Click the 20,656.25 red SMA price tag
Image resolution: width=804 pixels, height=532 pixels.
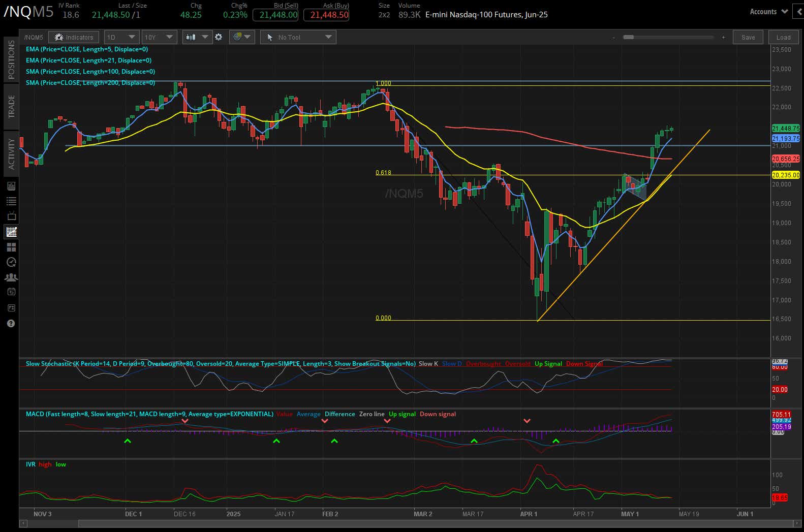[x=786, y=159]
